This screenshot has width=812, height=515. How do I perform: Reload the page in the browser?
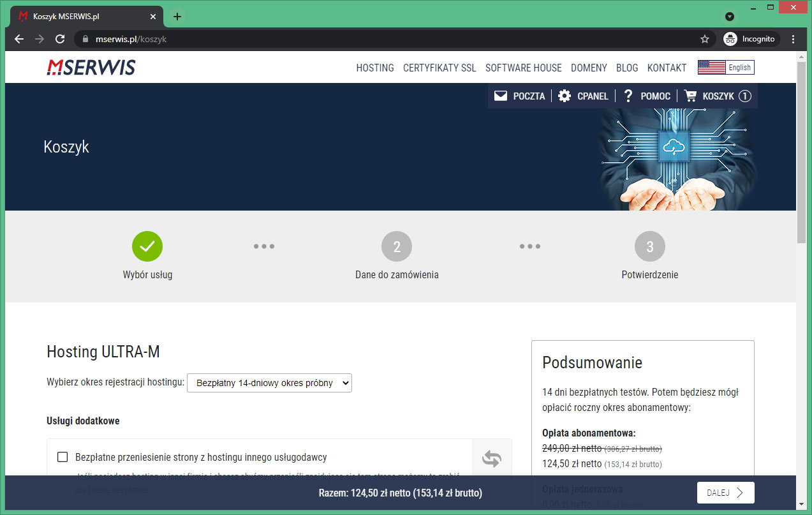click(x=60, y=39)
